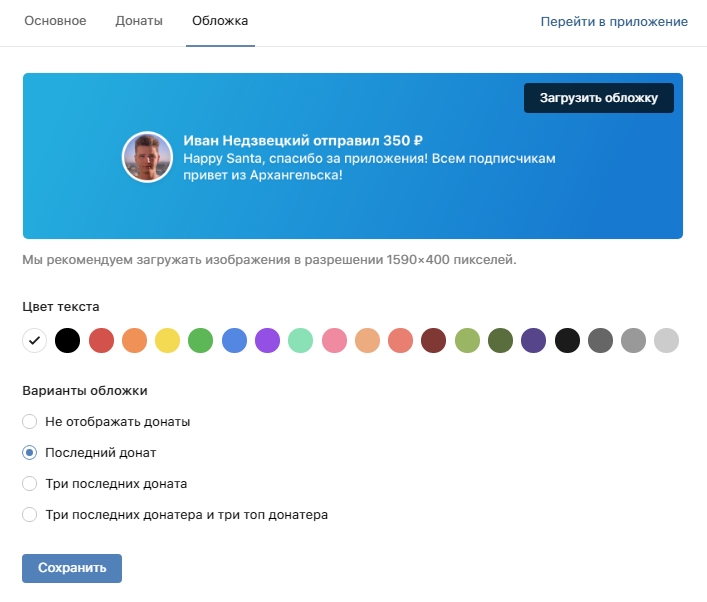Choose the yellow text color swatch
Screen dimensions: 707x602
[x=167, y=340]
